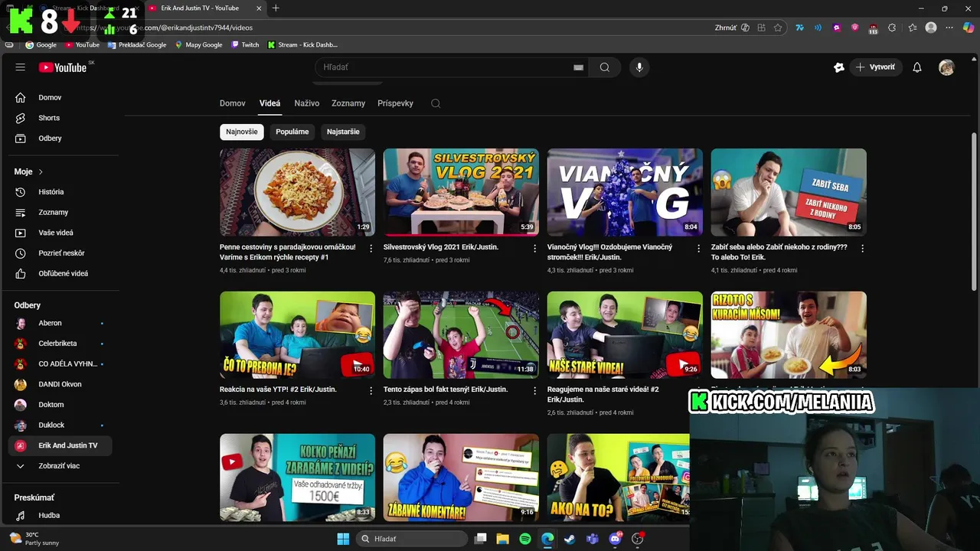Add page to favorites with the star icon
Image resolution: width=980 pixels, height=551 pixels.
778,28
